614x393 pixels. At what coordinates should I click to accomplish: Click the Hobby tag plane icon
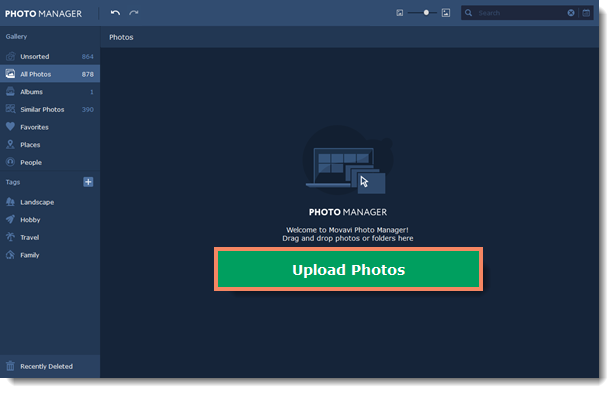[x=11, y=219]
